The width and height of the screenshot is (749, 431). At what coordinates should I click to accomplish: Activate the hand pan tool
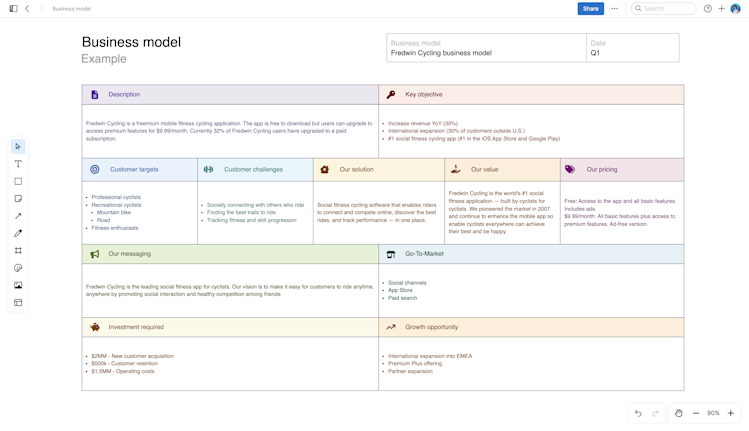pos(678,413)
